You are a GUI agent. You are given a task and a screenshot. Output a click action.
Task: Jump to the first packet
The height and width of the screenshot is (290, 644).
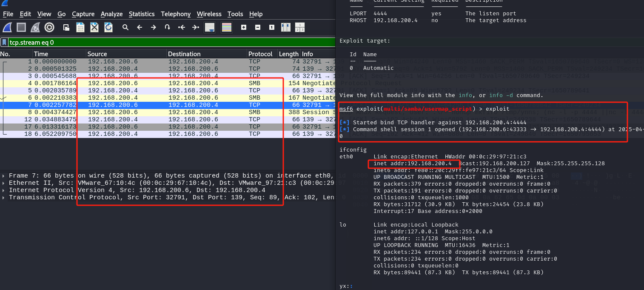(x=182, y=28)
